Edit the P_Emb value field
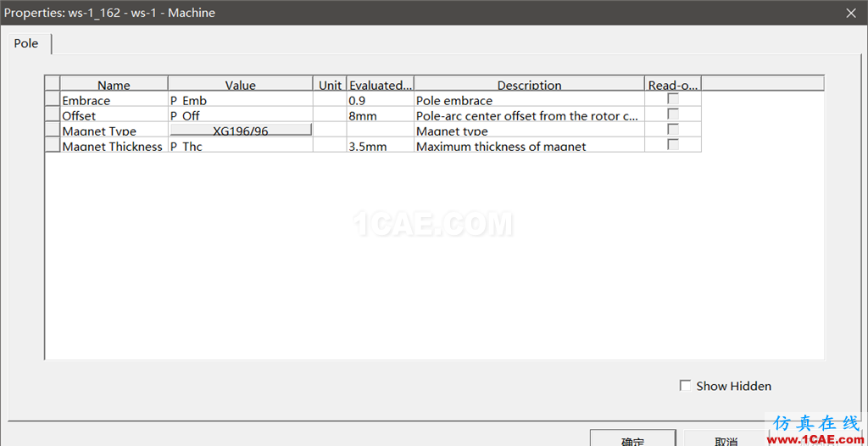Screen dimensions: 868x446 point(240,100)
